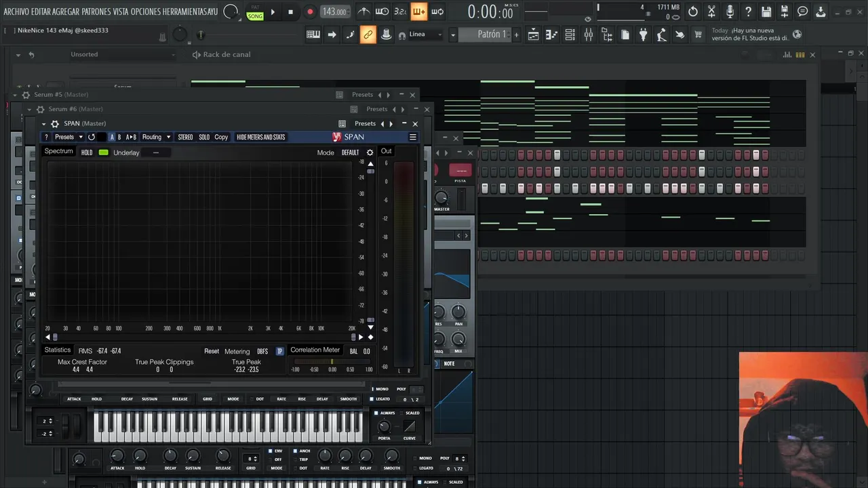The image size is (868, 488).
Task: Click the undo history icon
Action: (693, 12)
